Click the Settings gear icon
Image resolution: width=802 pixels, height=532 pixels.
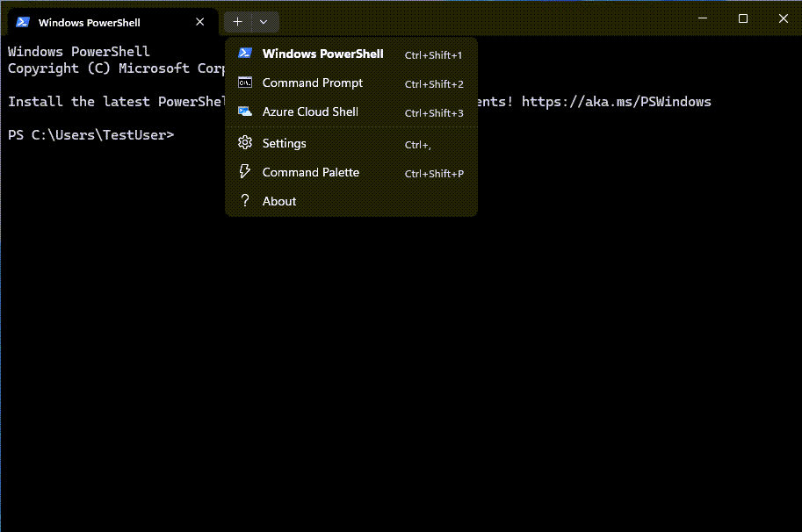coord(245,142)
